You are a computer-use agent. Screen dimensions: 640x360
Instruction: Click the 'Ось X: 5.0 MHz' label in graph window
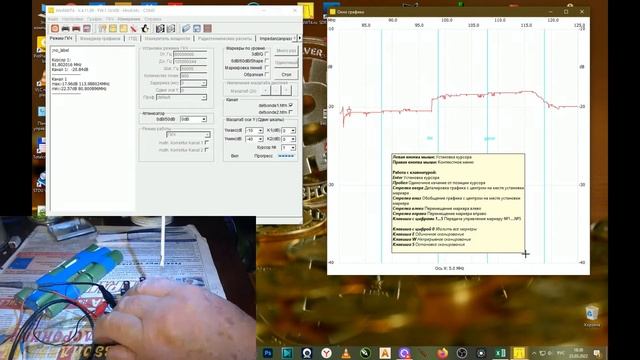pyautogui.click(x=449, y=268)
